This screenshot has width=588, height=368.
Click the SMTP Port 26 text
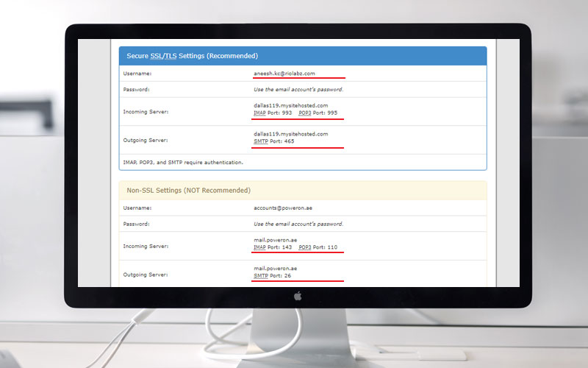272,276
